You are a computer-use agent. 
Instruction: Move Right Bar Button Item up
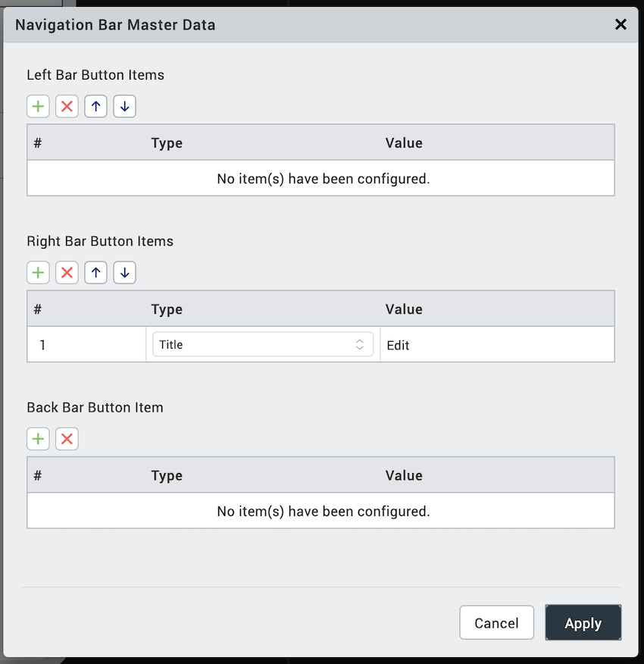click(95, 272)
